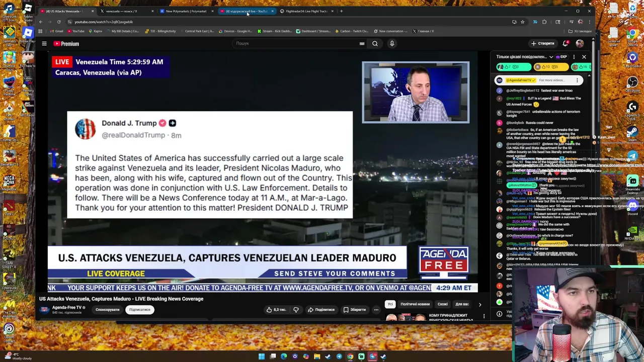
Task: Click the Спонсорувати join button
Action: (107, 310)
